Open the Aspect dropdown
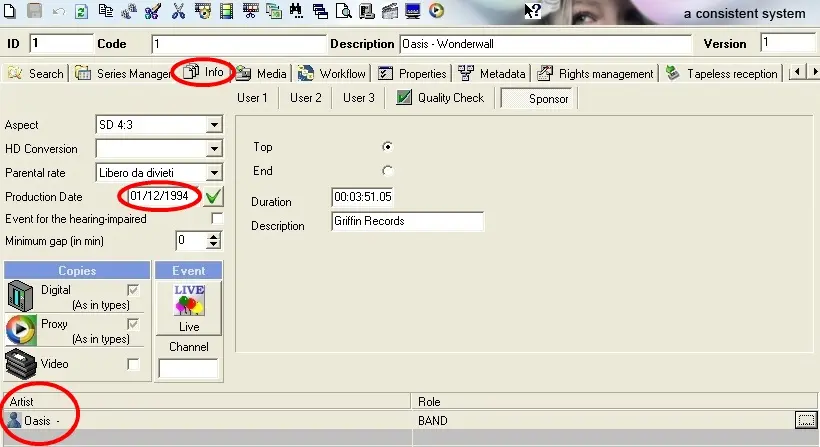The image size is (820, 447). [x=213, y=125]
